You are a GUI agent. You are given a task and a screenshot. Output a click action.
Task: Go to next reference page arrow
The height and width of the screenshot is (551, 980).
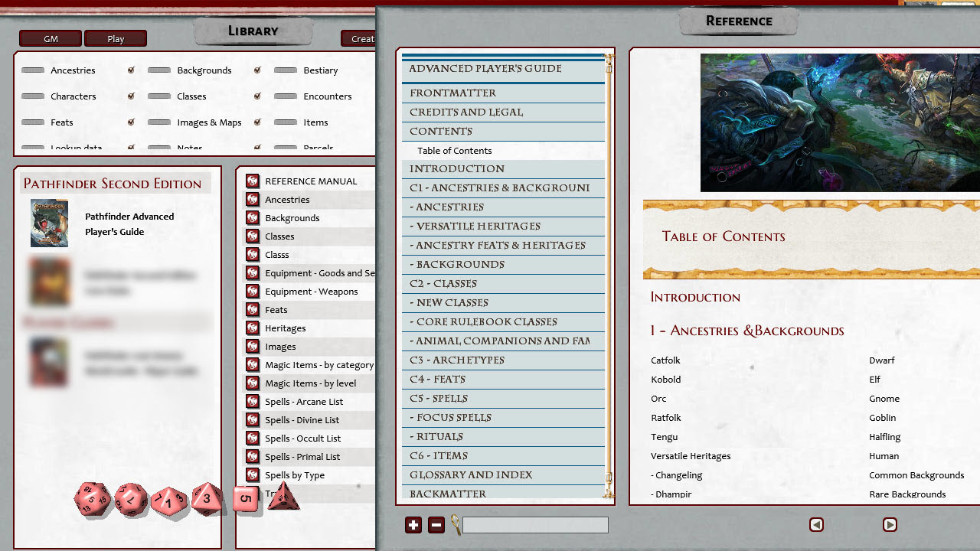[x=890, y=525]
